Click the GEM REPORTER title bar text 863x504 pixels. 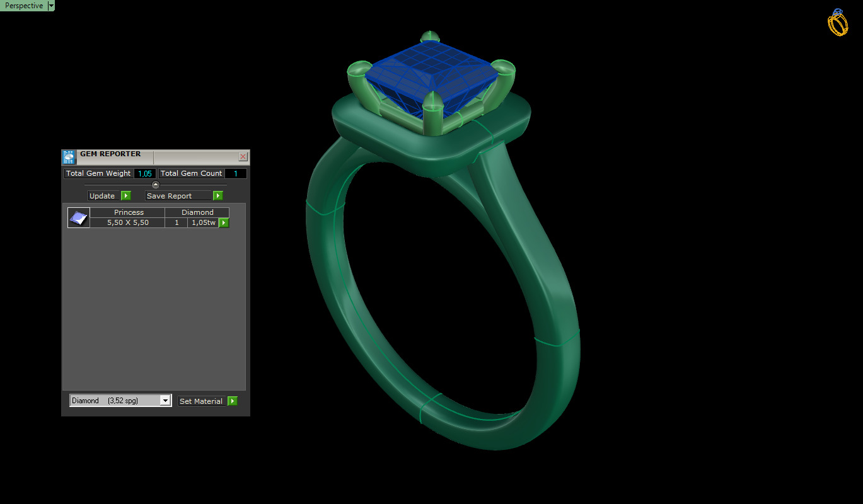tap(110, 154)
